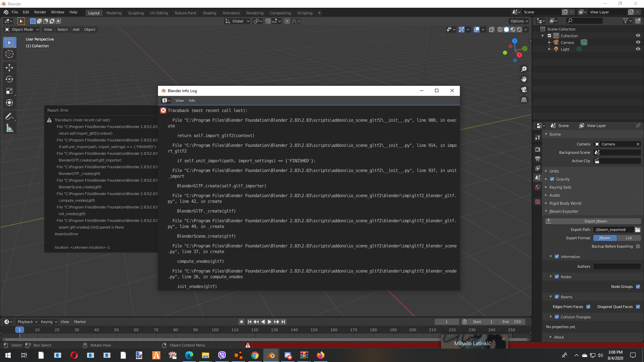Open the Marker menu in timeline
Screen dimensions: 644x362
point(80,322)
